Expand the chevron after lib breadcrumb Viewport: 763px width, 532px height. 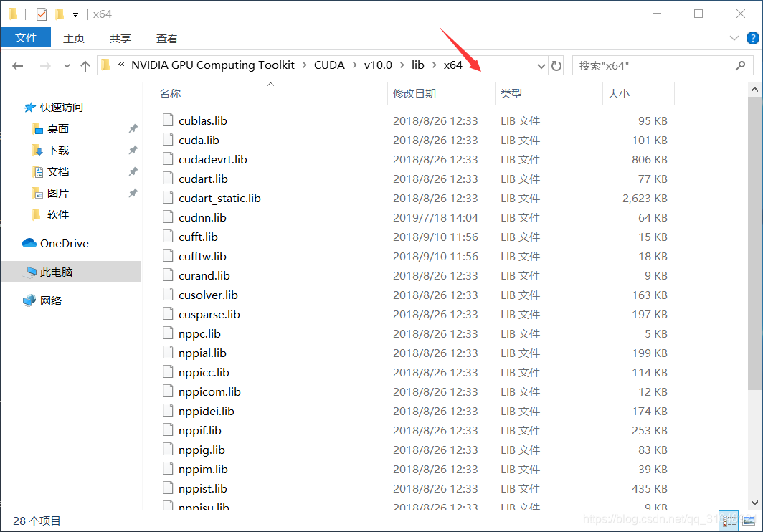coord(434,65)
